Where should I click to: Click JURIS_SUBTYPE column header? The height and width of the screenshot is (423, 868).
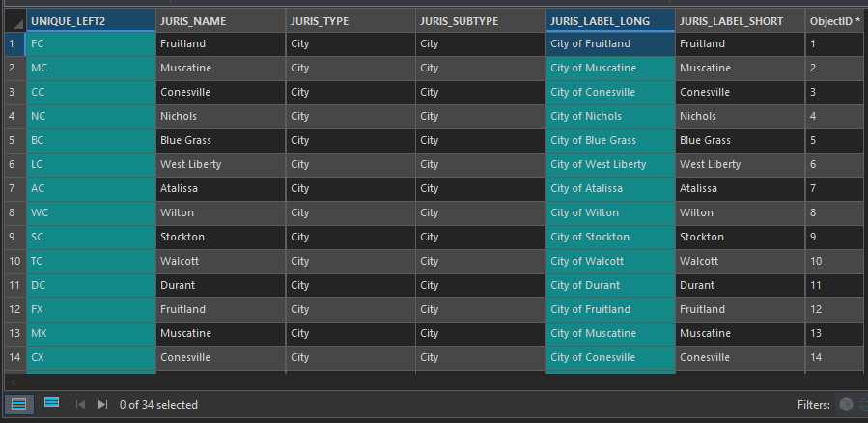tap(480, 20)
